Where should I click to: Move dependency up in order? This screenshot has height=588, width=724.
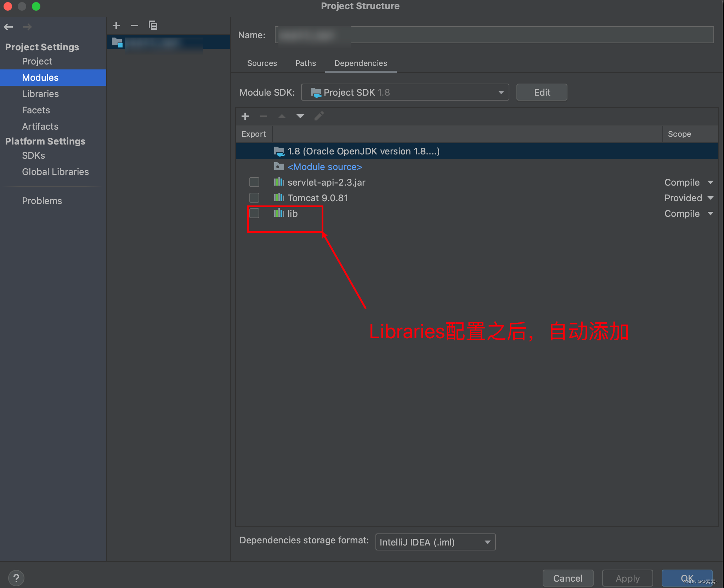(282, 116)
